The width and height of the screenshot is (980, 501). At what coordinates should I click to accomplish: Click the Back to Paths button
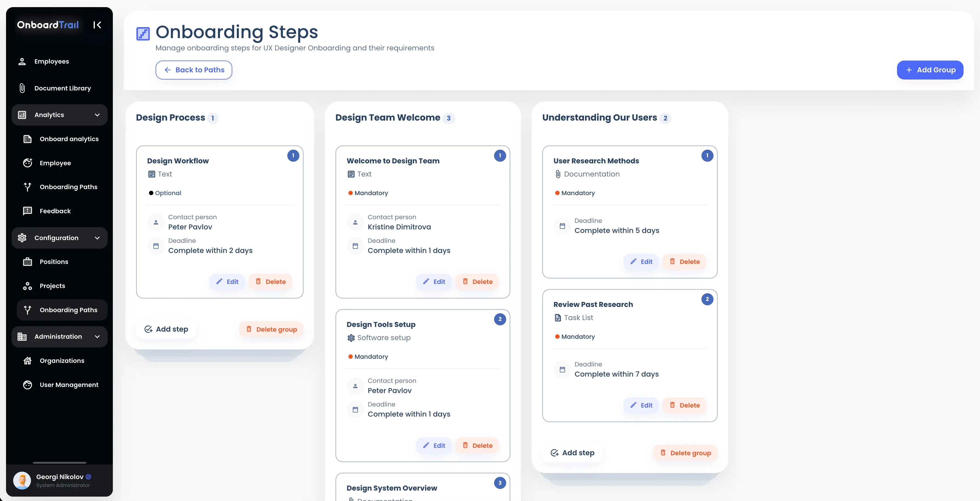[194, 70]
